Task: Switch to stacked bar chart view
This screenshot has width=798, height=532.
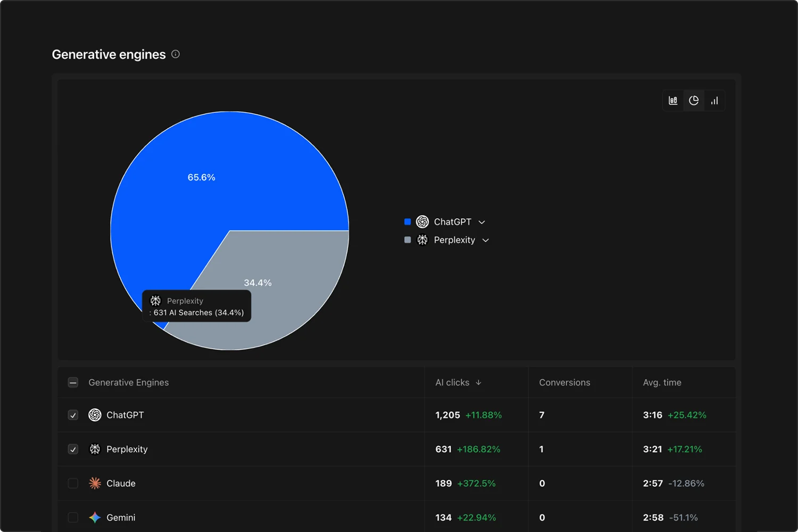Action: coord(673,101)
